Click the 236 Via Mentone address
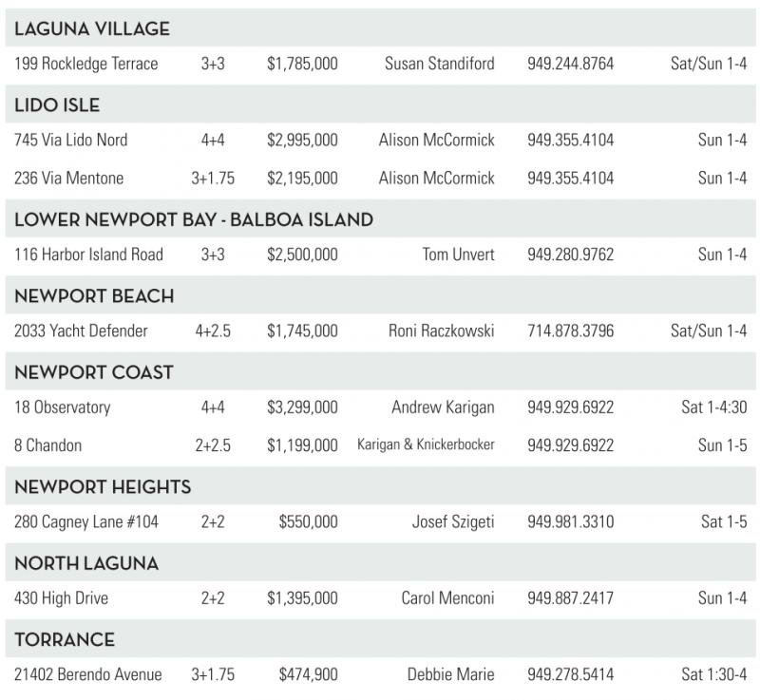Viewport: 760px width, 700px height. (x=69, y=179)
